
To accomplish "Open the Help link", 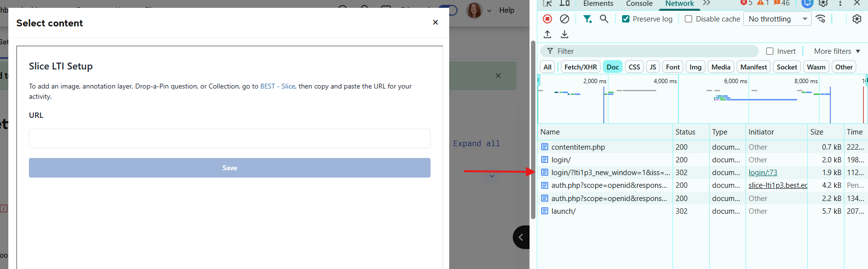I will click(x=506, y=10).
